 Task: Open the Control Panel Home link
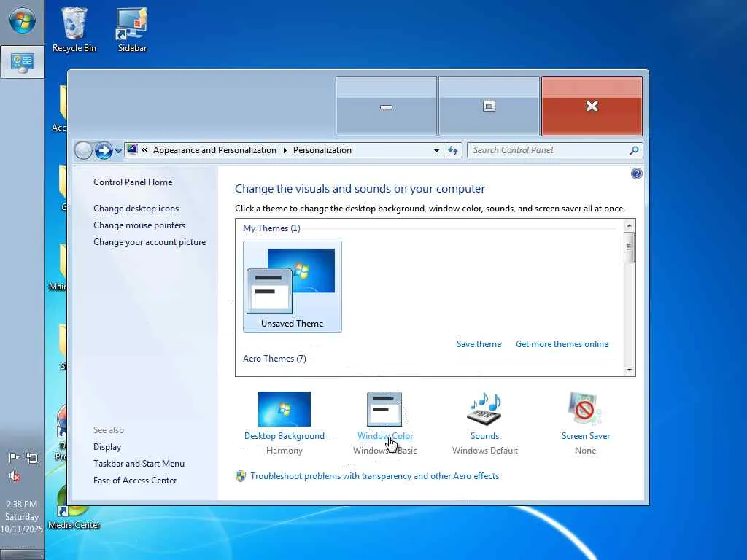pos(133,182)
